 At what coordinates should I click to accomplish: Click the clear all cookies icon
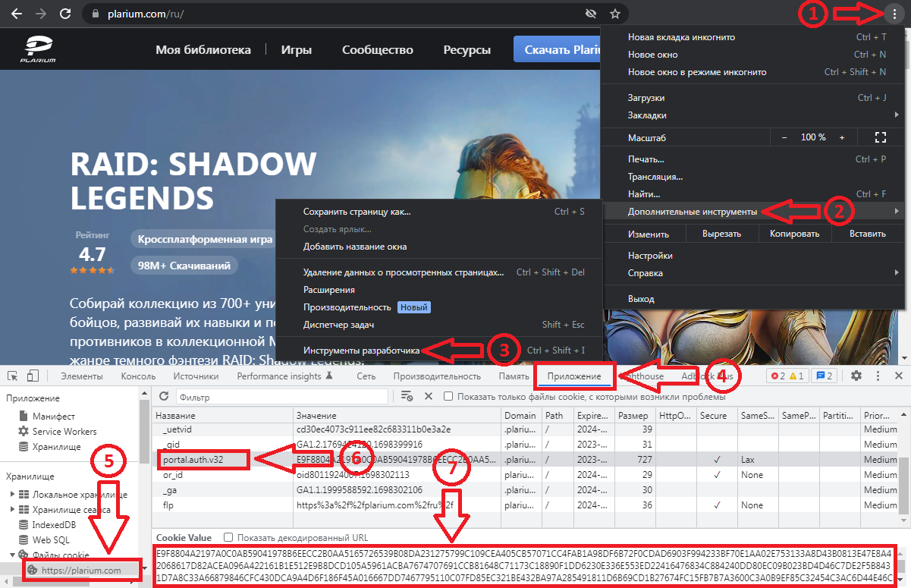pyautogui.click(x=407, y=396)
